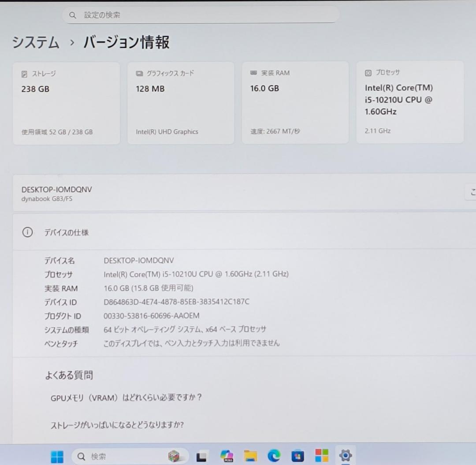Click the processor icon on プロセッサ tile
476x465 pixels.
(x=368, y=72)
